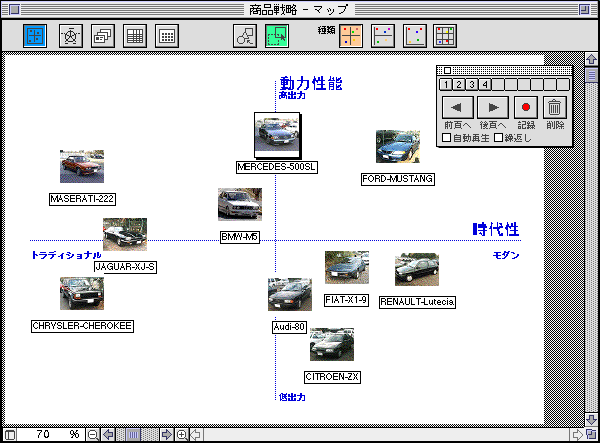Switch to the table grid view icon
Viewport: 600px width, 443px height.
pyautogui.click(x=135, y=36)
